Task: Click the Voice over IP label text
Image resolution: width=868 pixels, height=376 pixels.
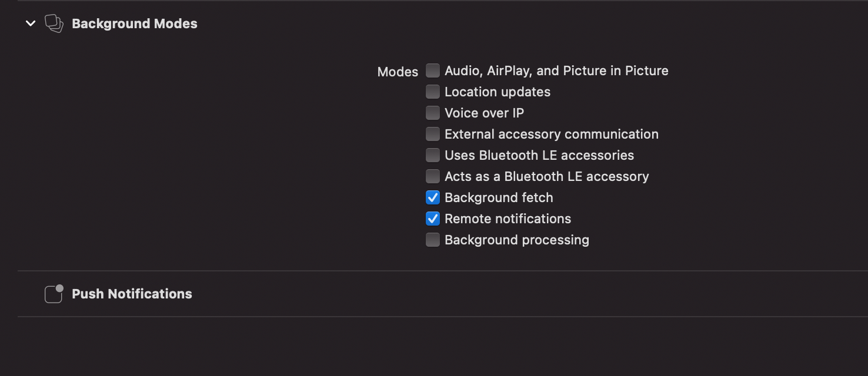Action: coord(484,113)
